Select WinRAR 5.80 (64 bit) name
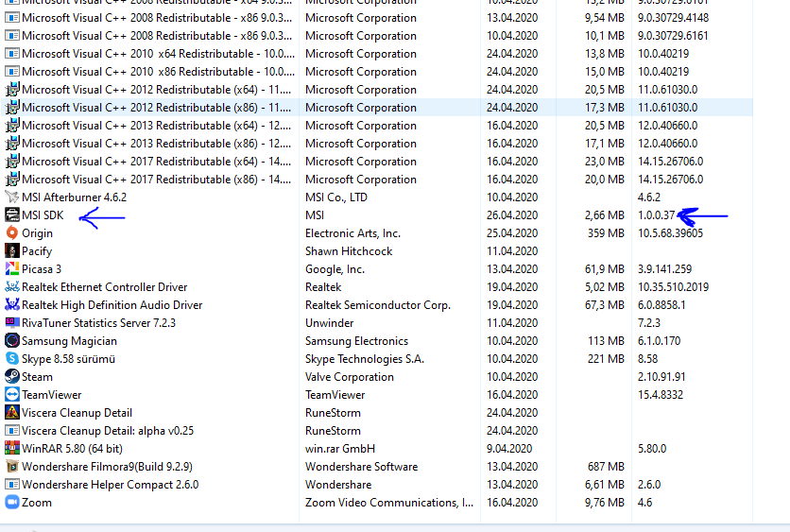 pos(72,448)
